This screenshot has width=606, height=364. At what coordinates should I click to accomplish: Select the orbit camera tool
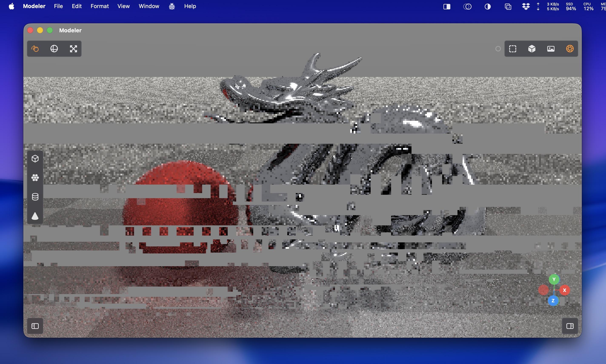coord(54,48)
